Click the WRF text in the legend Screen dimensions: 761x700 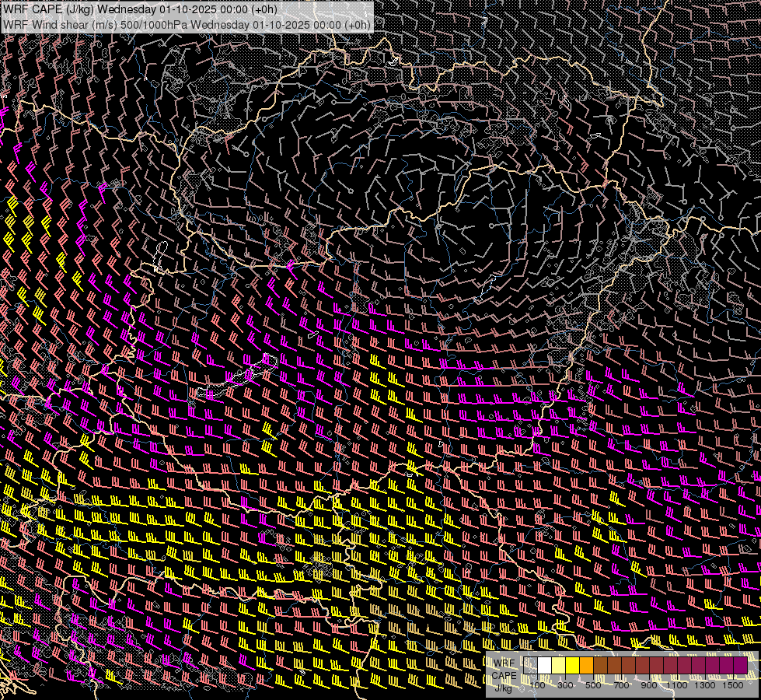coord(504,663)
